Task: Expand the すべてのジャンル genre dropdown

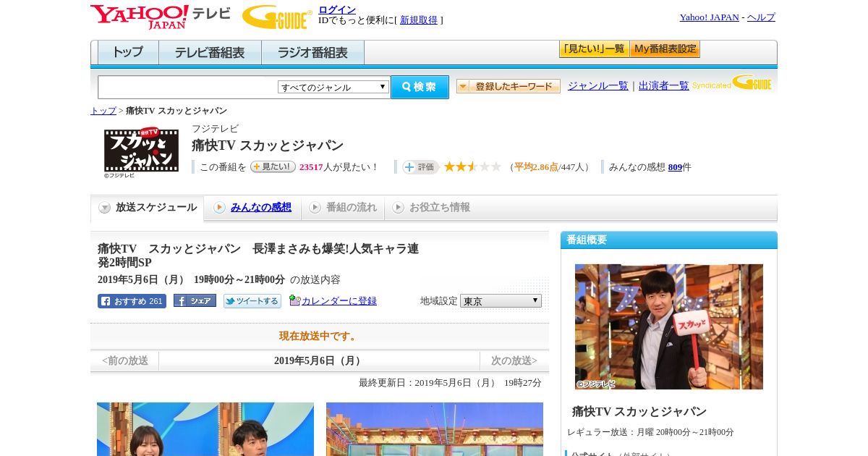Action: click(333, 87)
